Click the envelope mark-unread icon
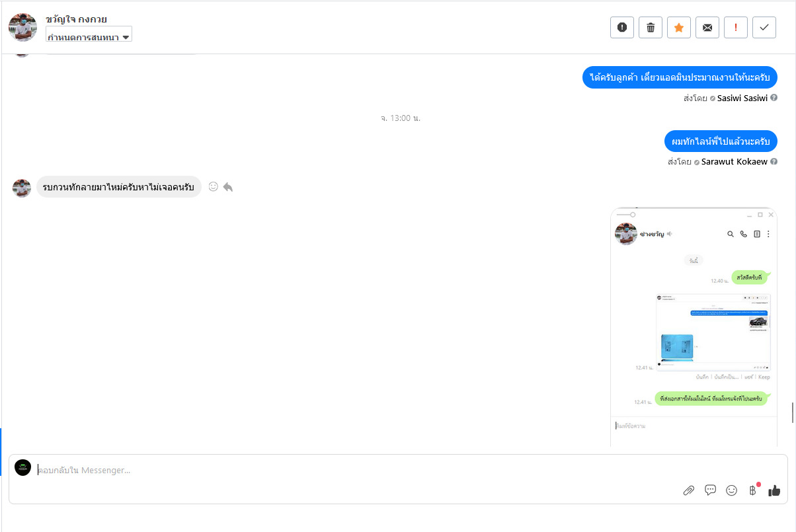This screenshot has height=532, width=796. (x=707, y=28)
